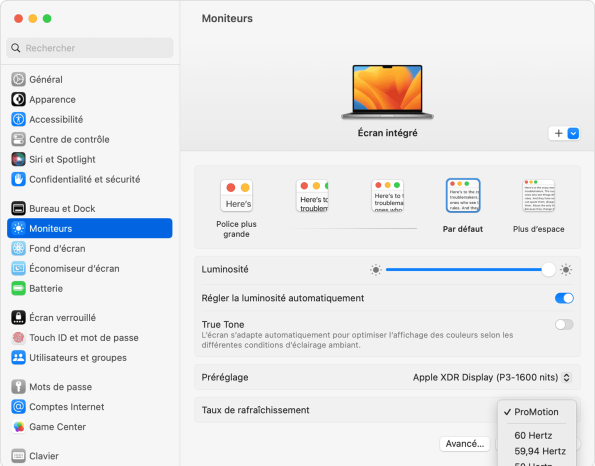Click Taux de rafraîchissement label
The height and width of the screenshot is (466, 595).
(x=255, y=410)
